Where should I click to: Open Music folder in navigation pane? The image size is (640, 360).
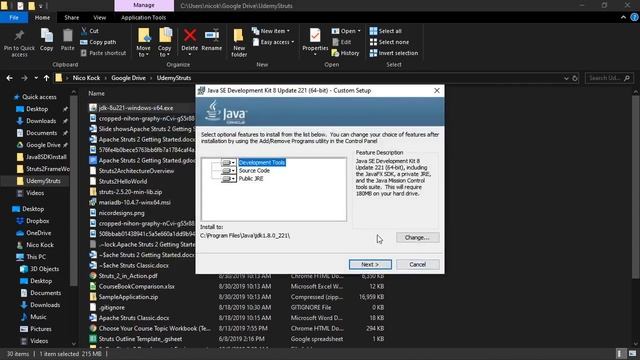pyautogui.click(x=38, y=317)
